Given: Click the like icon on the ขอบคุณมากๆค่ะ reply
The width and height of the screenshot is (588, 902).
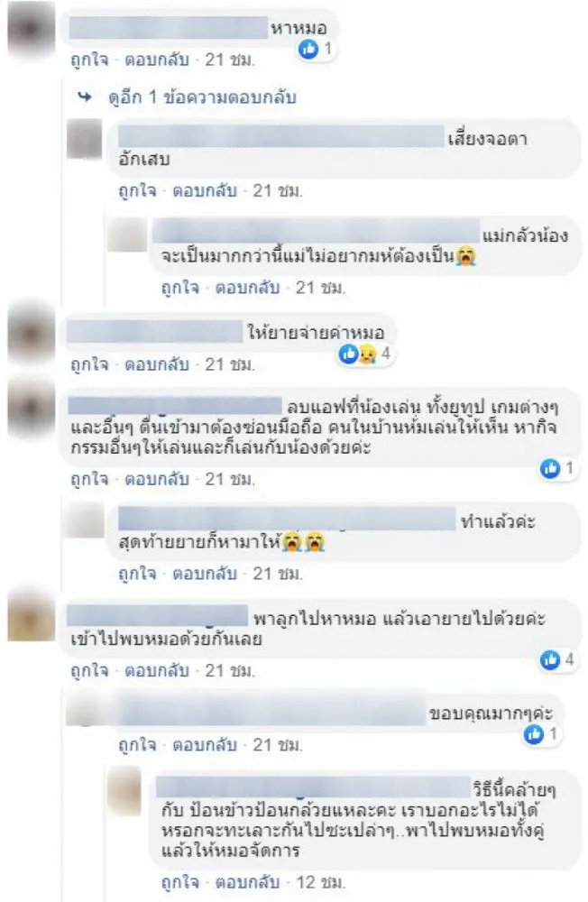Looking at the screenshot, I should click(x=534, y=734).
